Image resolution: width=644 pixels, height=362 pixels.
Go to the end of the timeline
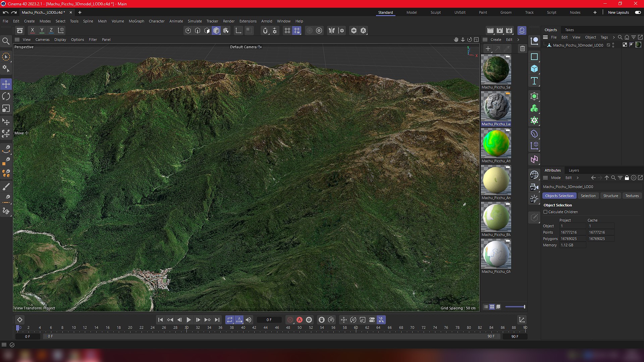(217, 320)
